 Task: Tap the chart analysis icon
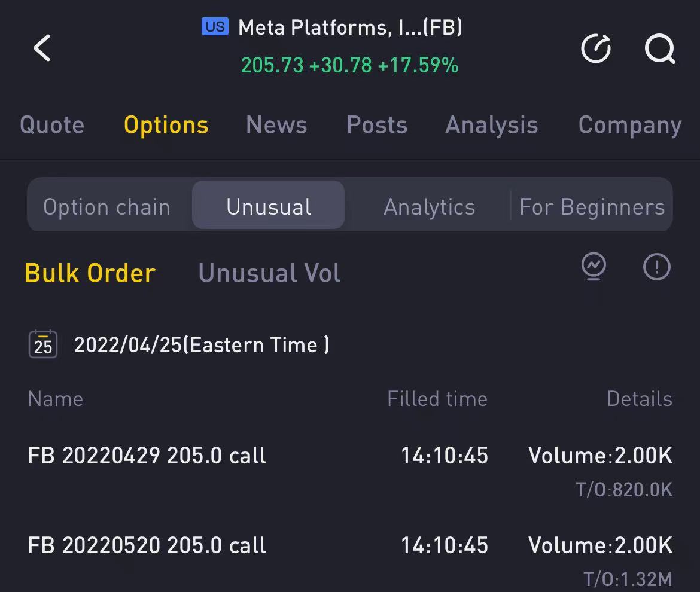(594, 267)
